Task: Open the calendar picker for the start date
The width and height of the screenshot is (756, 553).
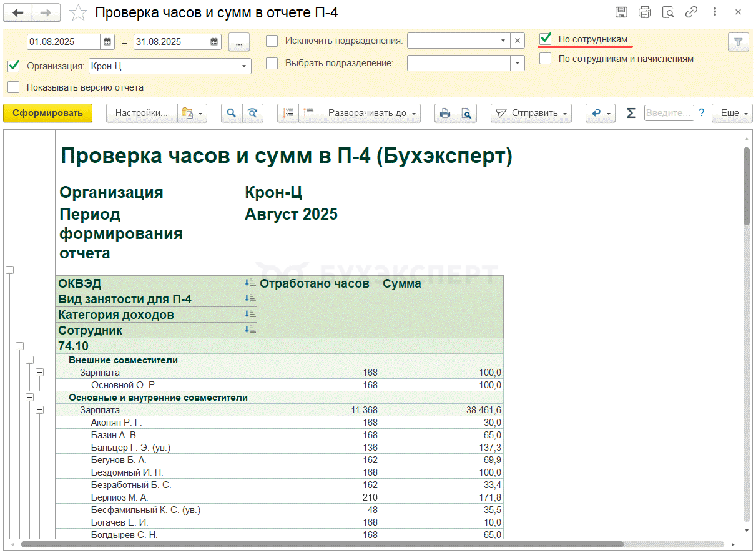Action: pyautogui.click(x=108, y=42)
